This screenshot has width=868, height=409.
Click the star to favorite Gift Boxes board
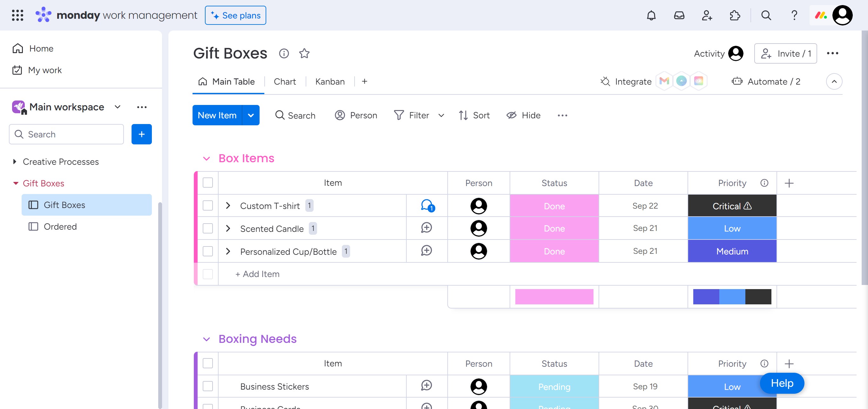click(x=304, y=53)
